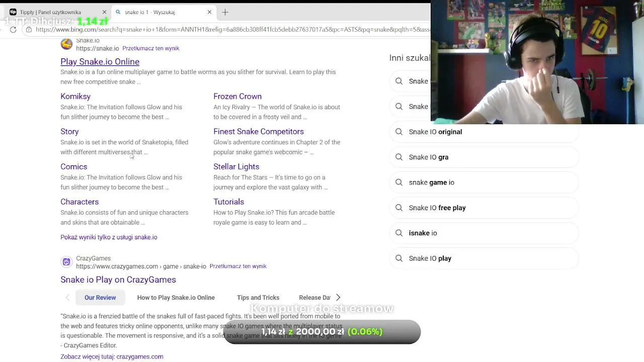The height and width of the screenshot is (362, 644).
Task: Show more CrazyGames tabs with right chevron
Action: point(338,298)
